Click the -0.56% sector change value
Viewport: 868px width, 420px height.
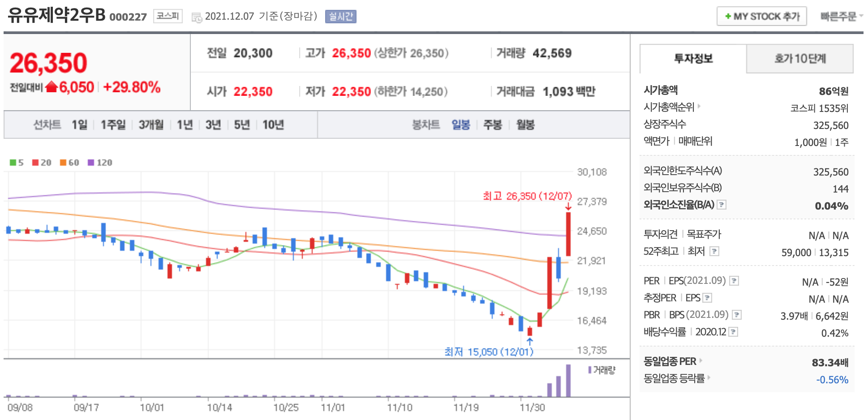coord(832,380)
